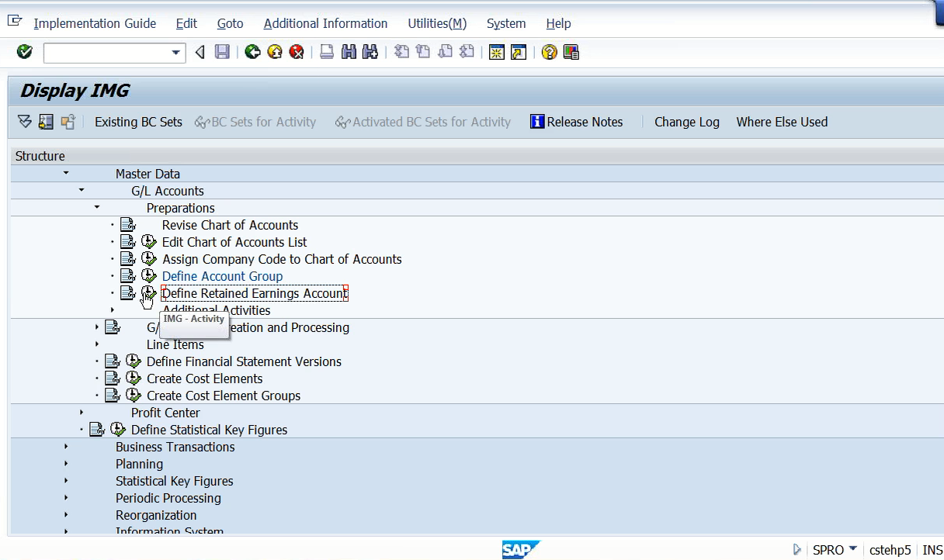Click the green Back arrow icon

[x=252, y=52]
